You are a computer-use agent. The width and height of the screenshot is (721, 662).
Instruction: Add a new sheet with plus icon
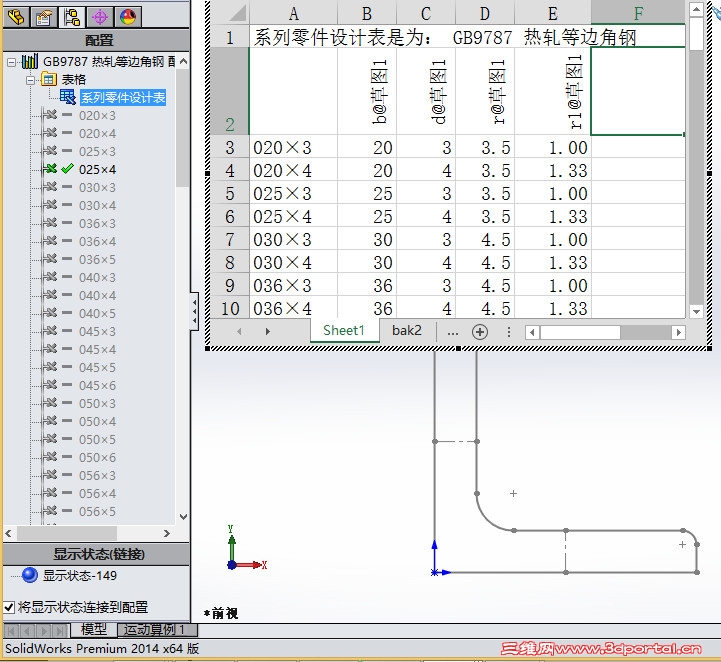480,332
